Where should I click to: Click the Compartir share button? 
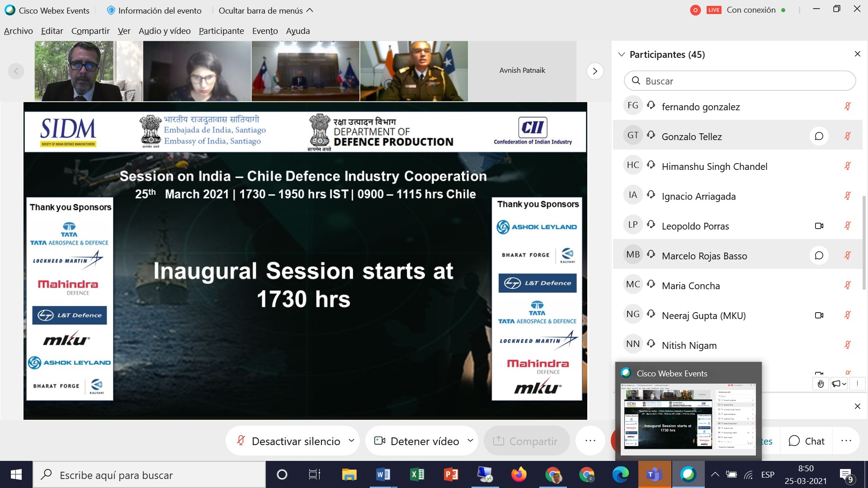(526, 441)
